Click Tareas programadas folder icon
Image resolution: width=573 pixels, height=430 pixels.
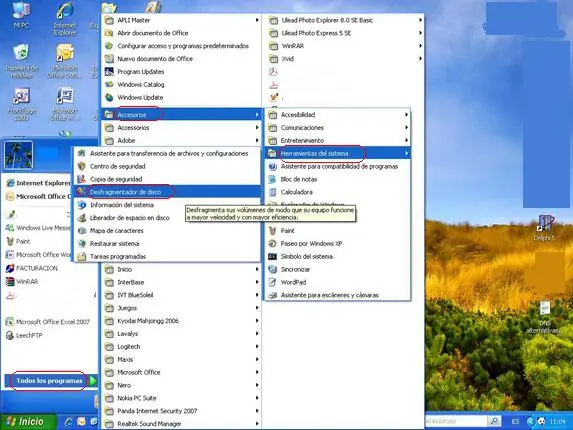(x=82, y=256)
